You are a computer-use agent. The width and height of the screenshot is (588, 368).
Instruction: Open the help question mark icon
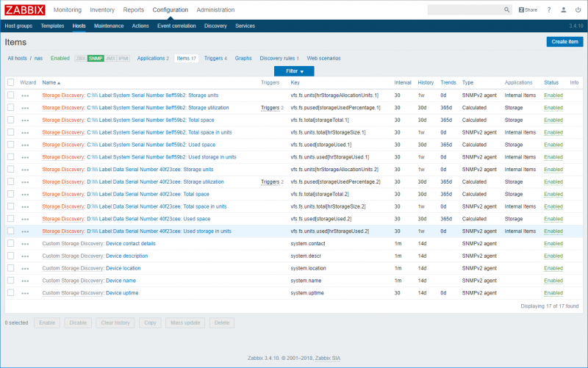[548, 10]
